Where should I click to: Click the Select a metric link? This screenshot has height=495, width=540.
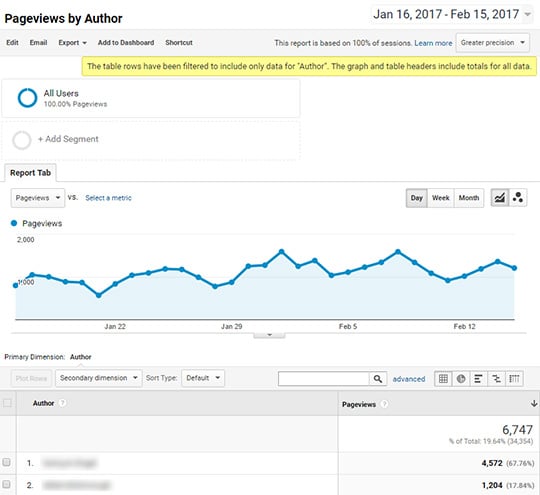108,198
